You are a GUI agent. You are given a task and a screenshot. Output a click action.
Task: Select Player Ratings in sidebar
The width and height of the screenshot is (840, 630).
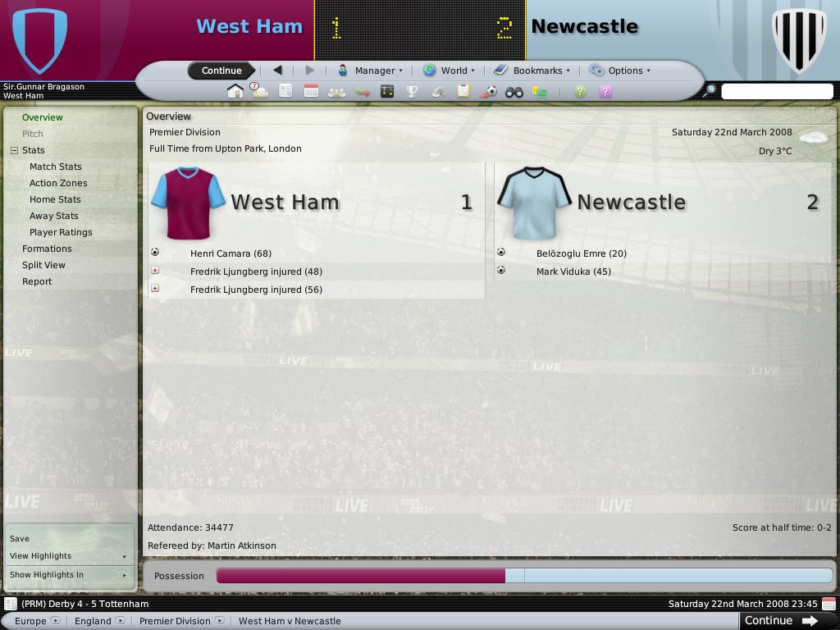[x=61, y=232]
